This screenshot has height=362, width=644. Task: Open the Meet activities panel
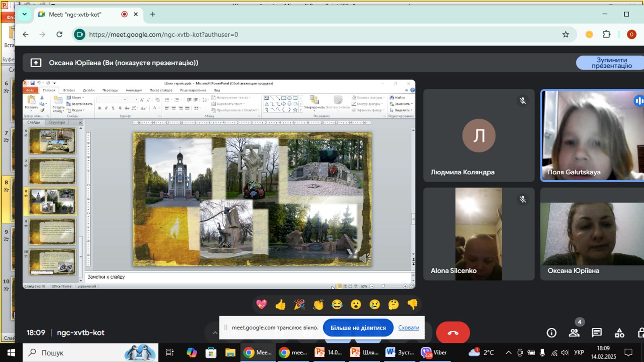tap(619, 333)
